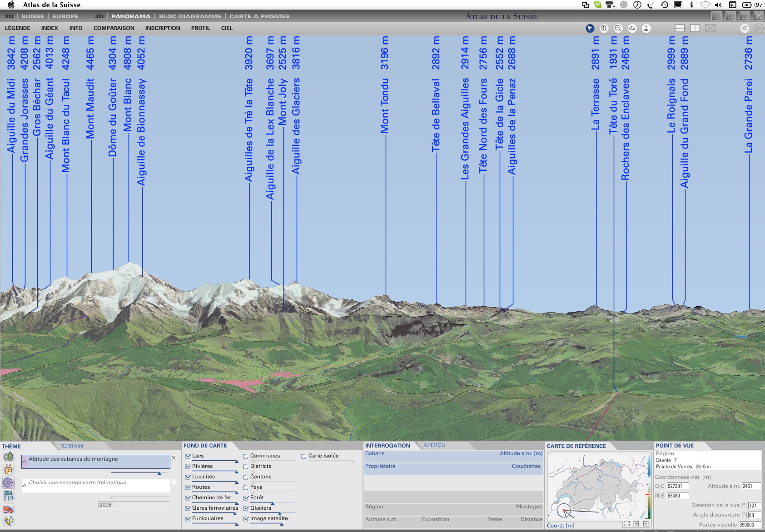
Task: Switch to CARTE A PRISMES view
Action: coord(259,16)
